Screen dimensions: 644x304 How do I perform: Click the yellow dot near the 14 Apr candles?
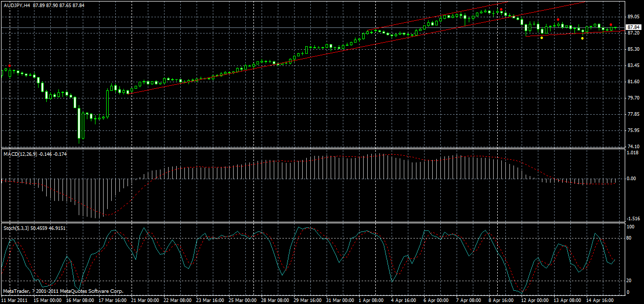(x=582, y=39)
